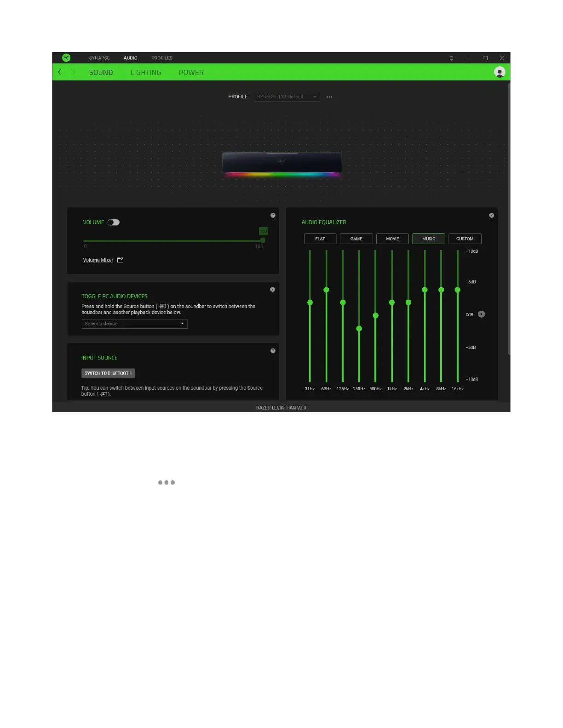This screenshot has width=563, height=728.
Task: Show help for Volume panel
Action: click(x=273, y=215)
